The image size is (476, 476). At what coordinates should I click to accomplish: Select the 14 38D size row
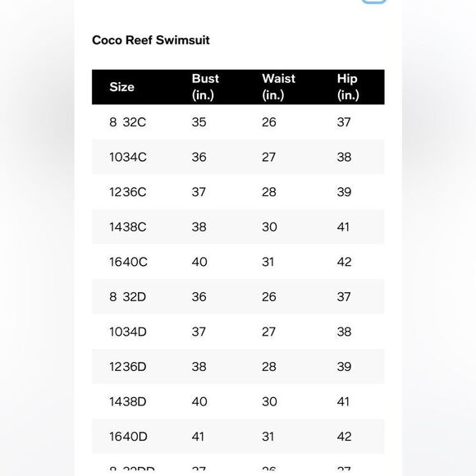238,401
